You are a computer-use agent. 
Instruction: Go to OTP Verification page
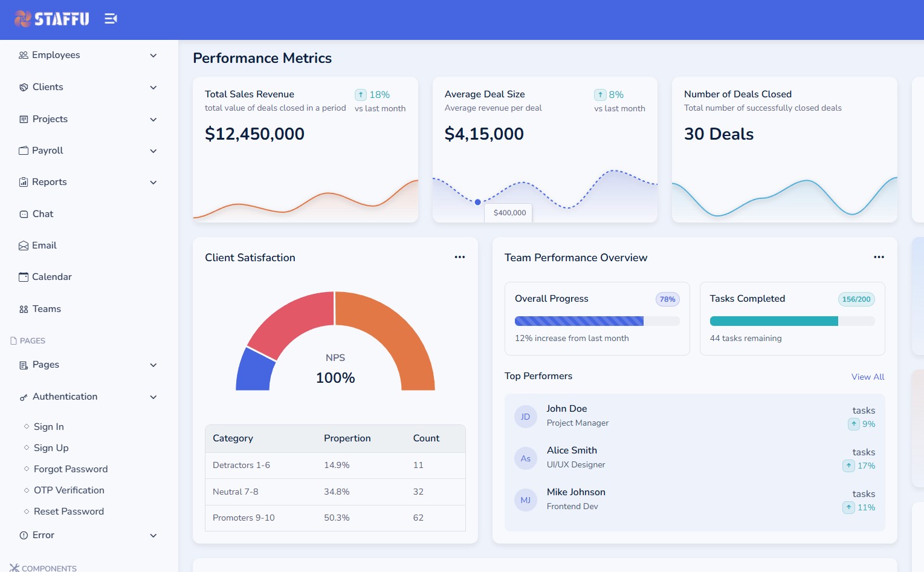[69, 490]
